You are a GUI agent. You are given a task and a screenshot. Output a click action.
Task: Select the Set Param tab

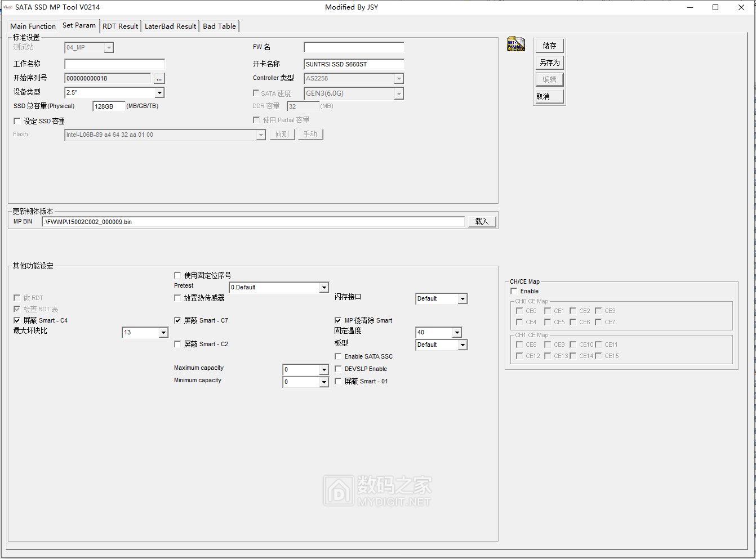tap(79, 25)
